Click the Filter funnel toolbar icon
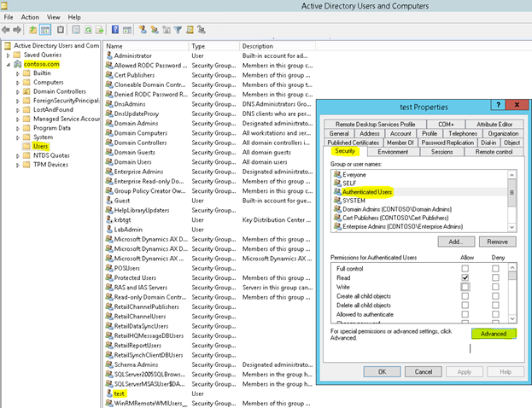The image size is (532, 408). point(178,29)
